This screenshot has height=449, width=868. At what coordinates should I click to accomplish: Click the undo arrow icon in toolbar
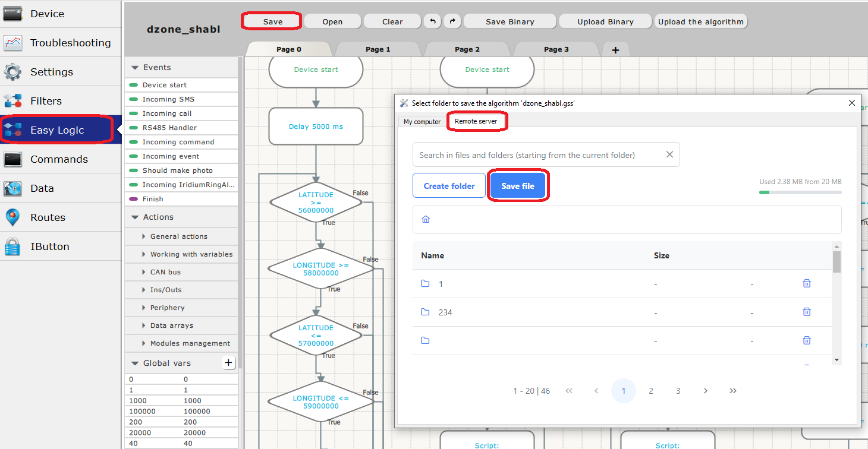432,21
